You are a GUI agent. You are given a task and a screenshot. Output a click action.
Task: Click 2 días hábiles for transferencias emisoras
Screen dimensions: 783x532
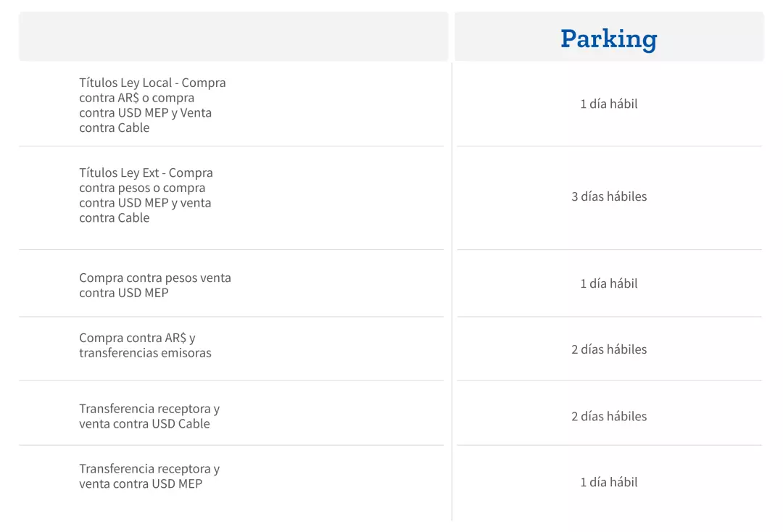click(609, 349)
